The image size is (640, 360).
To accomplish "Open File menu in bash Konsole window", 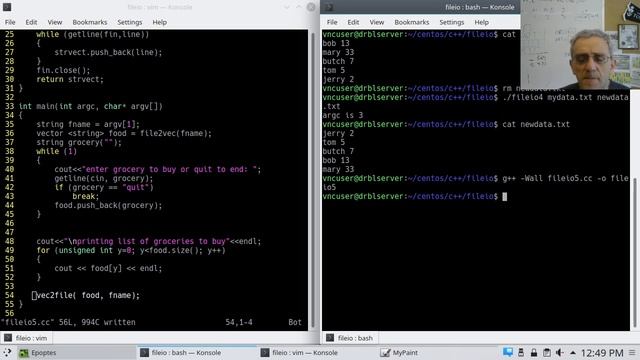I will [x=332, y=22].
